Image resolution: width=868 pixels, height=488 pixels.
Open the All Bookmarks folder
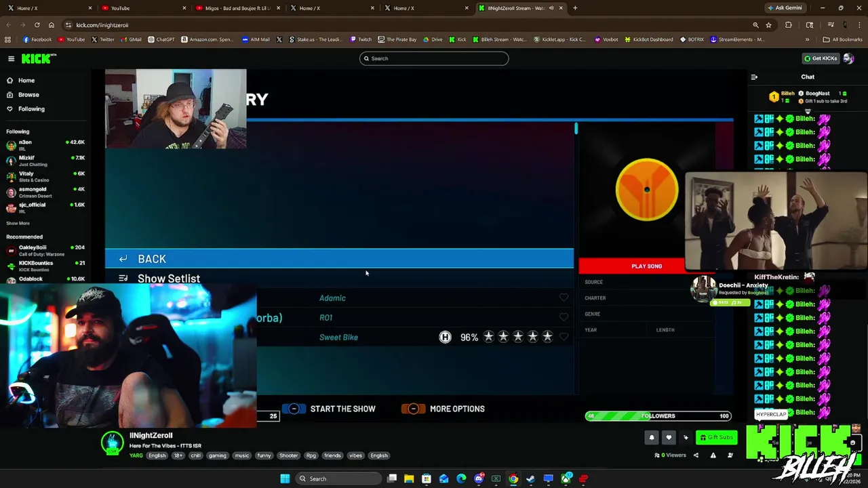coord(843,39)
